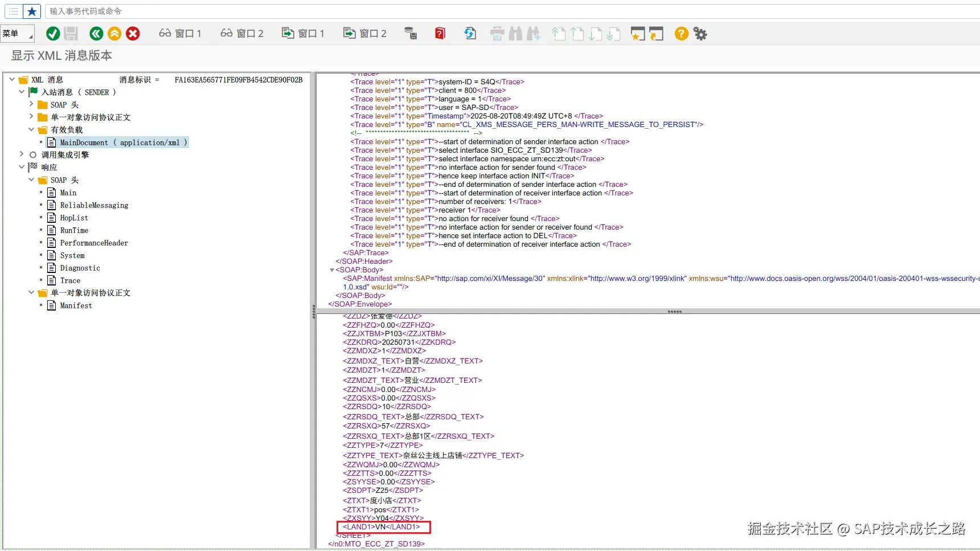The image size is (980, 551).
Task: Toggle the list view icon beside star
Action: tap(14, 11)
